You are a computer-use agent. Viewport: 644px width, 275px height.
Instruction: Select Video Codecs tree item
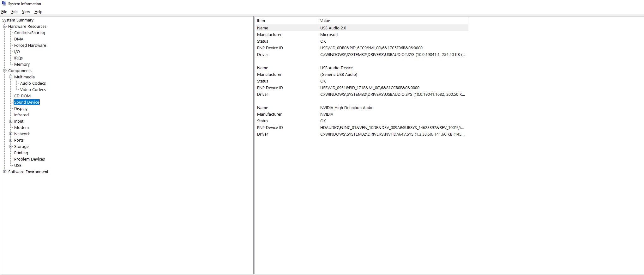33,90
